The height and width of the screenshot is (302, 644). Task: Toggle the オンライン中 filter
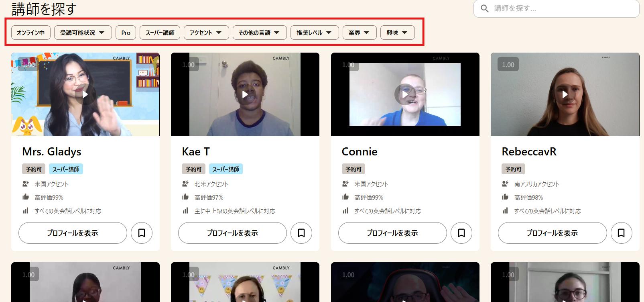pyautogui.click(x=31, y=33)
